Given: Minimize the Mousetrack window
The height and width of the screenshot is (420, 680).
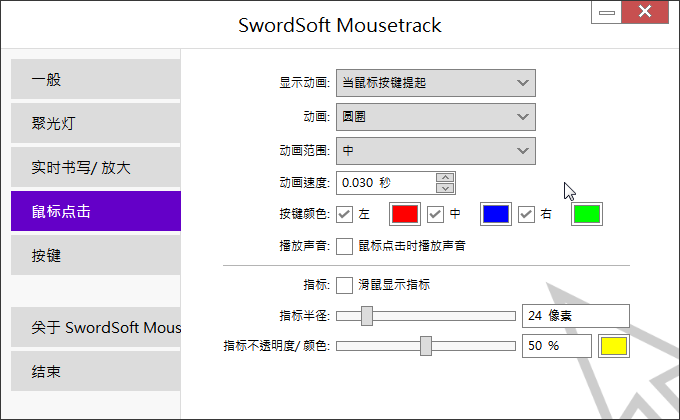Looking at the screenshot, I should coord(607,12).
